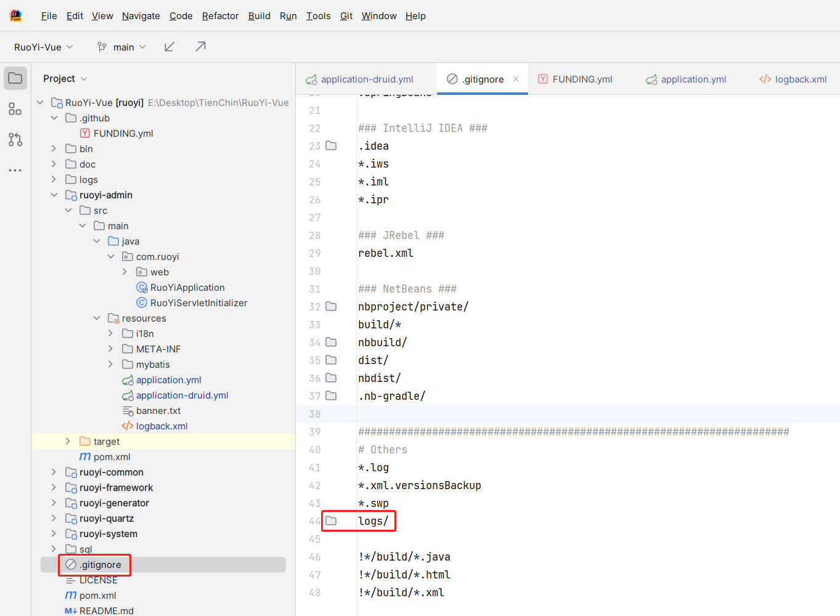Expand the doc folder
The height and width of the screenshot is (616, 840).
54,164
